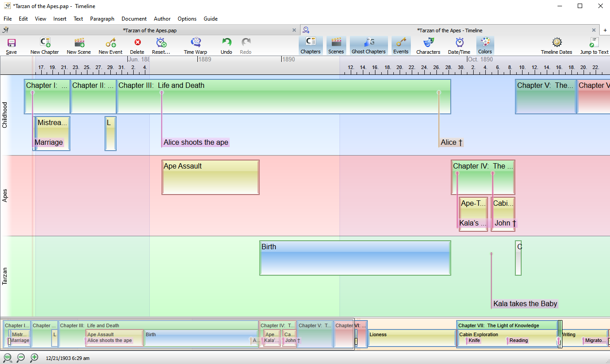610x364 pixels.
Task: Close the Tarzan of the Apes.pap tab
Action: (x=294, y=30)
